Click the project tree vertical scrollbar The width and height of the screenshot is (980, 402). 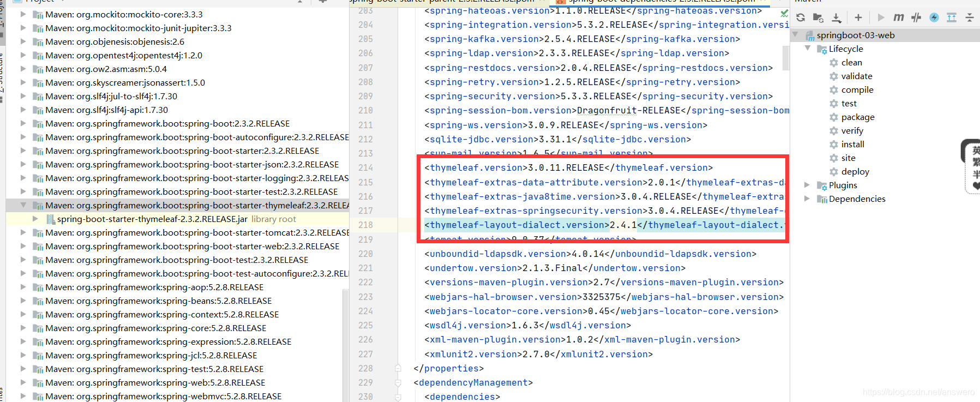click(345, 345)
